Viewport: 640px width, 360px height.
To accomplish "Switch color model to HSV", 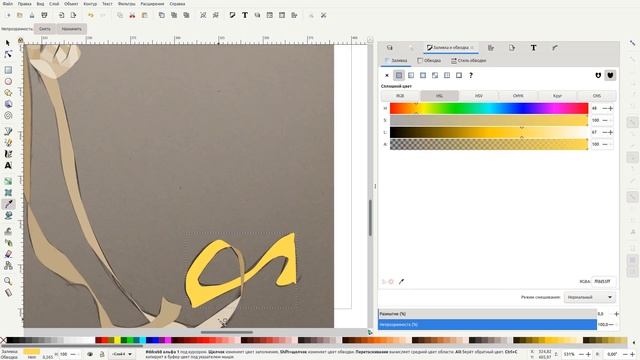I will tap(479, 96).
